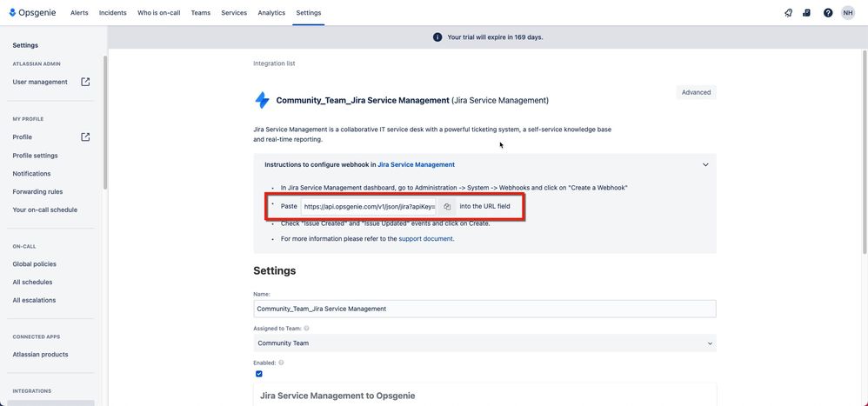Click the sidebar vertical scrollbar
This screenshot has width=868, height=406.
(105, 122)
